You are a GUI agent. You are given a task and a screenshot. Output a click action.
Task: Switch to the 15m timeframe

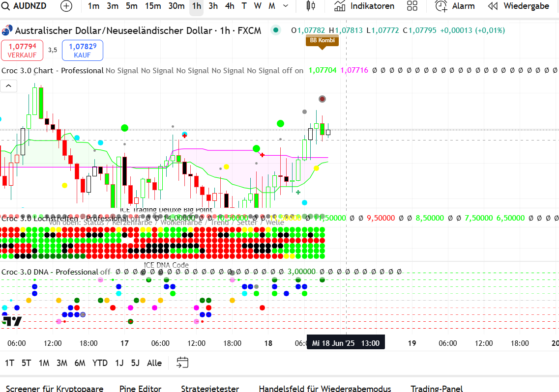(x=153, y=6)
